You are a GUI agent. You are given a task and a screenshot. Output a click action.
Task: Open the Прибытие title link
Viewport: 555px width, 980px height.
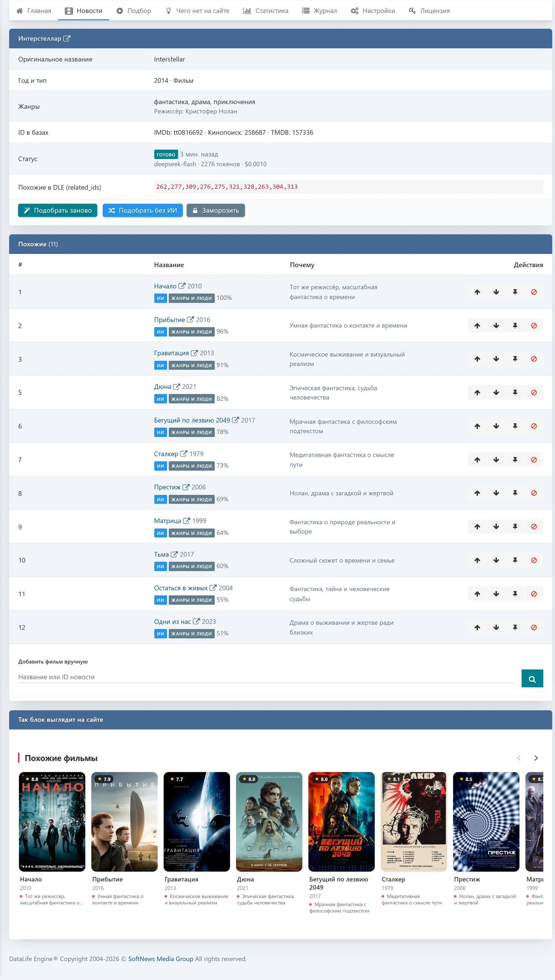click(169, 319)
